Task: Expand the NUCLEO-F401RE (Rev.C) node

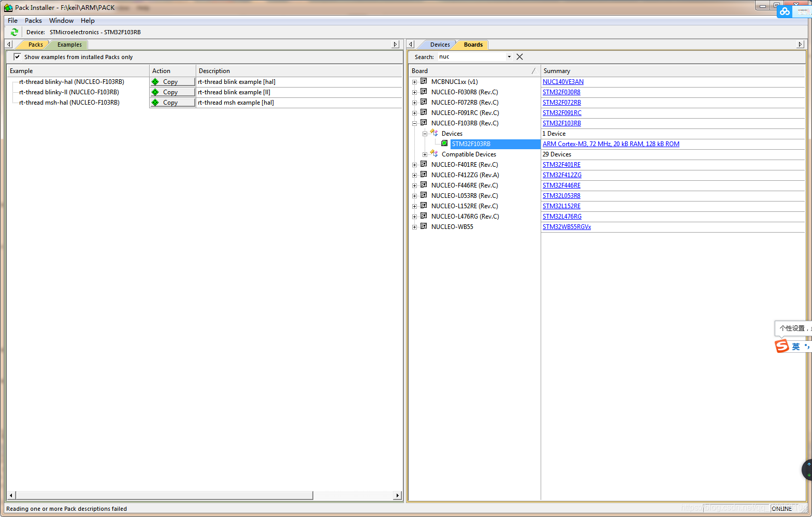Action: [x=414, y=165]
